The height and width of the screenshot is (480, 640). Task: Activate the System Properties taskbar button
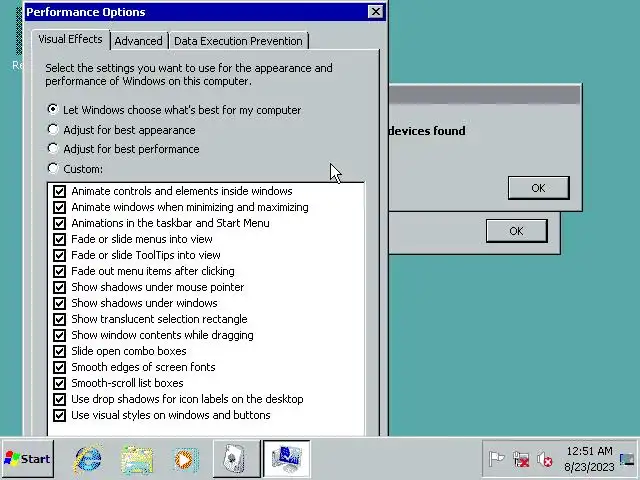pyautogui.click(x=287, y=459)
